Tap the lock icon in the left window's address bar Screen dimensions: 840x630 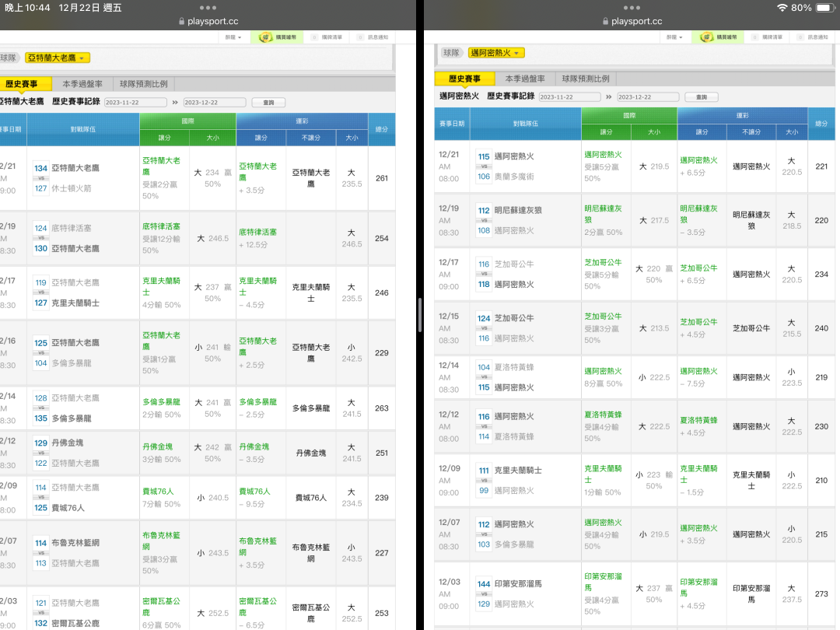coord(181,22)
